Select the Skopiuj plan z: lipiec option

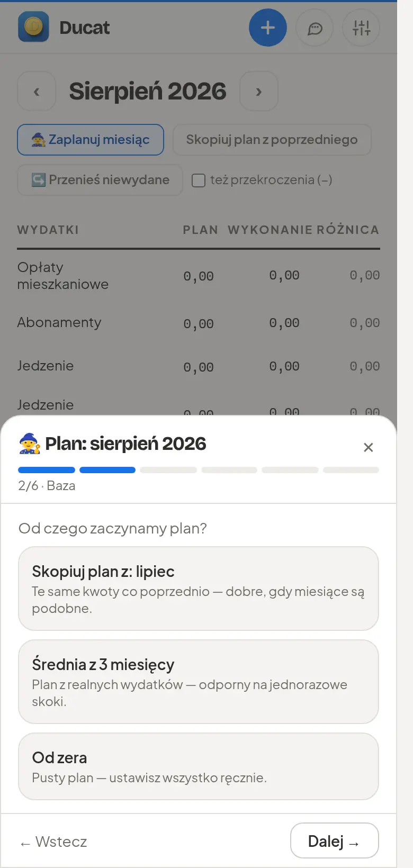pos(199,589)
